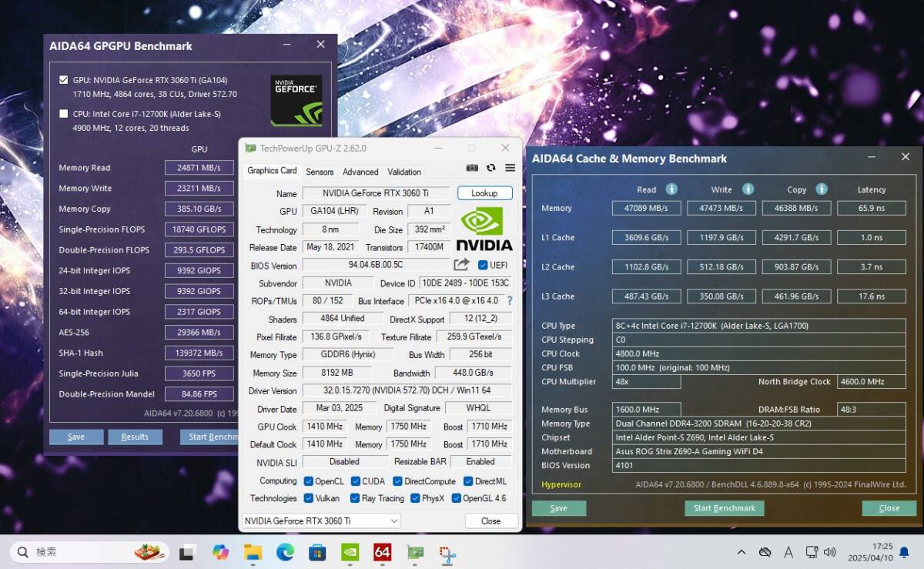The image size is (924, 569).
Task: Toggle the DirectML checkbox
Action: [x=468, y=481]
